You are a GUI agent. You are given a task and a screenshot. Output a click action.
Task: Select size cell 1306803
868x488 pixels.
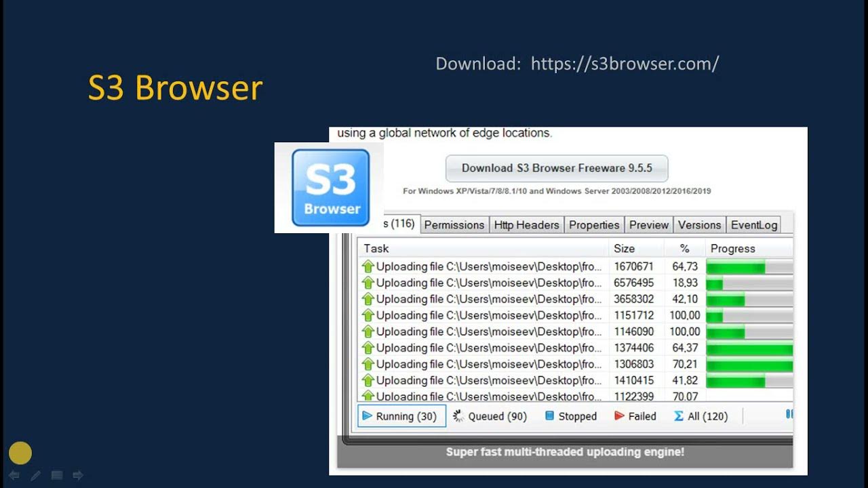tap(633, 364)
